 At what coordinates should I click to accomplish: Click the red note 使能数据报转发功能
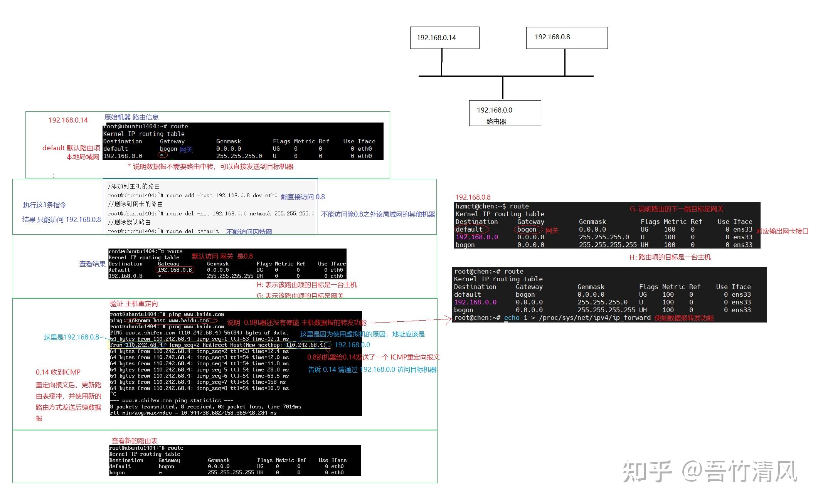point(684,318)
